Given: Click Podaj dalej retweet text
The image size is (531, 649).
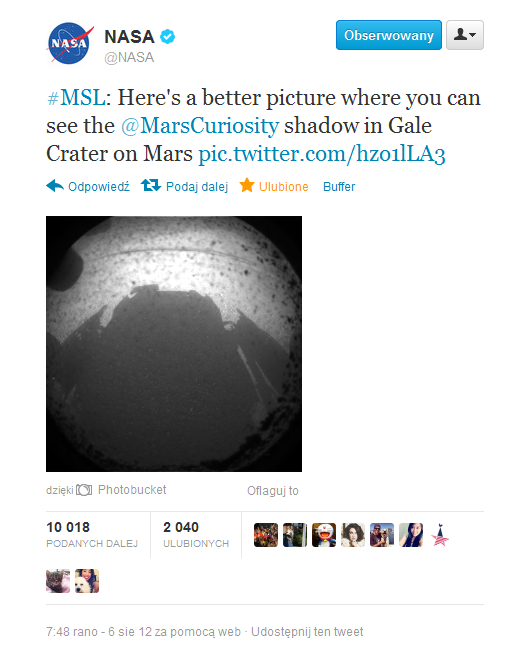Looking at the screenshot, I should pyautogui.click(x=197, y=187).
